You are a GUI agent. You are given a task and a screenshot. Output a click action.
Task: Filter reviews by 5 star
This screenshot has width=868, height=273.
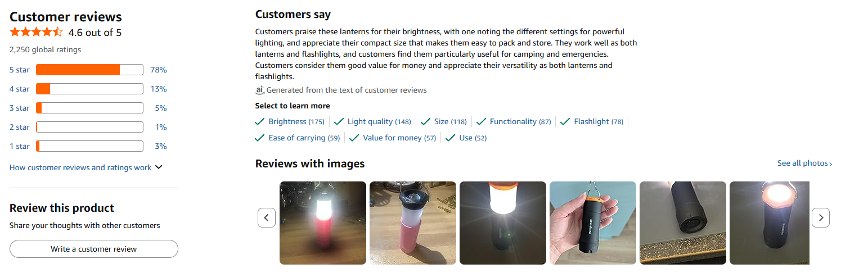tap(20, 70)
